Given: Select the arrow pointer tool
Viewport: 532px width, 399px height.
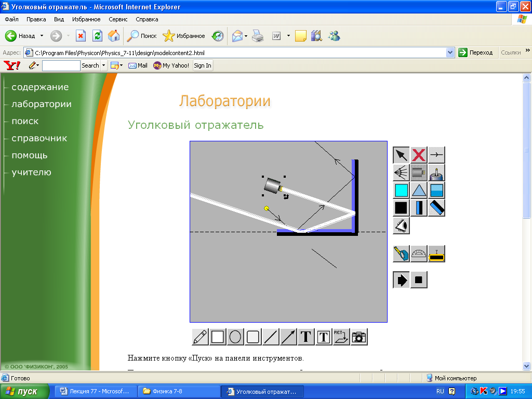Looking at the screenshot, I should (402, 155).
